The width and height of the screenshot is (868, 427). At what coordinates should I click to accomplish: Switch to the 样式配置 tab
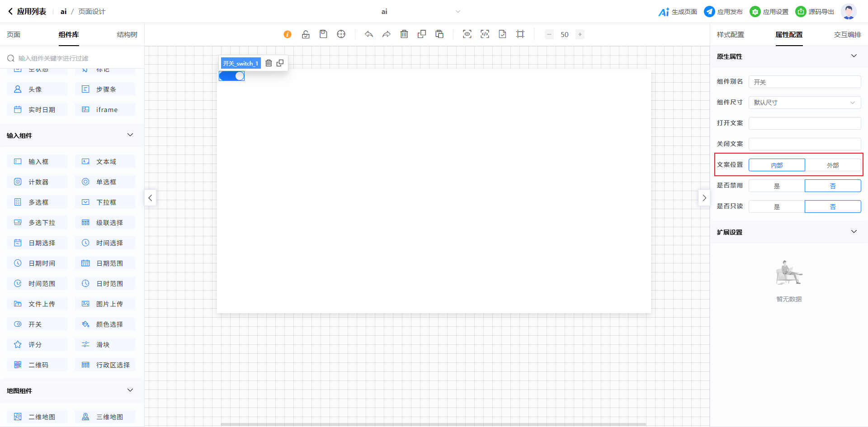coord(730,35)
